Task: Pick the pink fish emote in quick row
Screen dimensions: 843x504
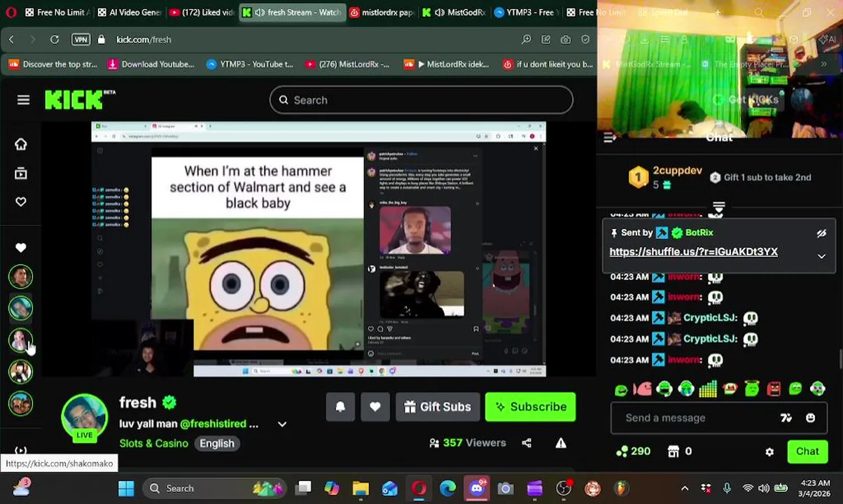Action: pyautogui.click(x=643, y=389)
